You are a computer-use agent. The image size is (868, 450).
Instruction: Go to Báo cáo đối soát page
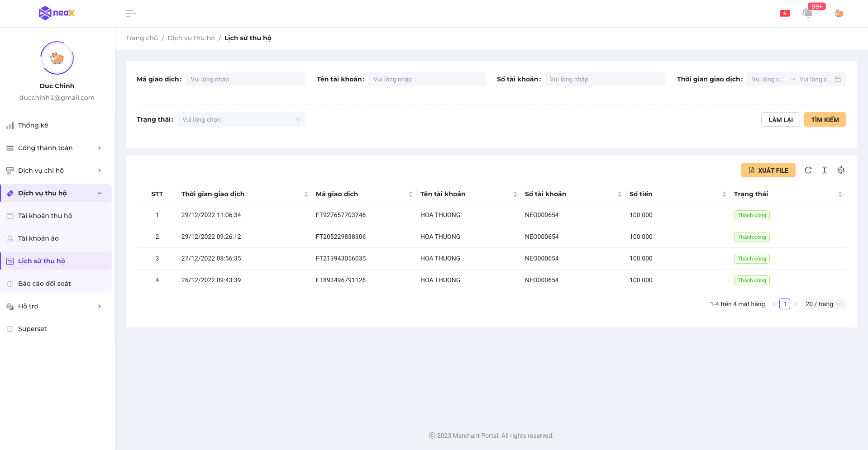click(x=44, y=284)
